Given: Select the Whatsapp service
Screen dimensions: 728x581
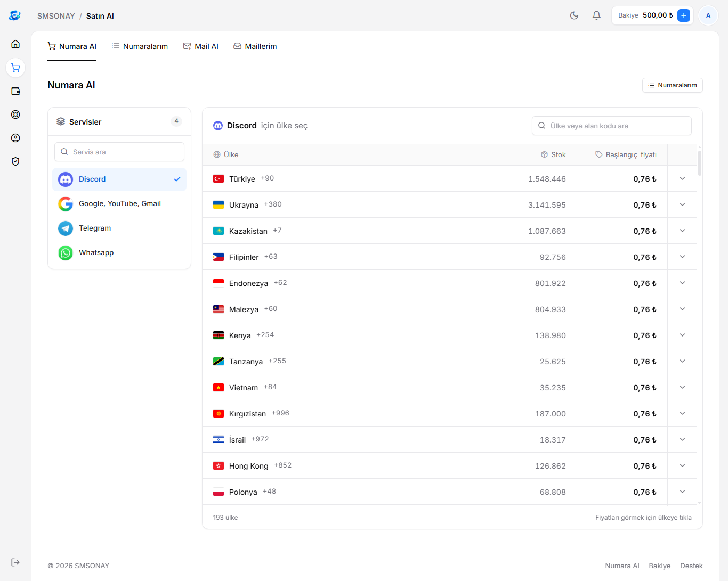Looking at the screenshot, I should point(119,253).
